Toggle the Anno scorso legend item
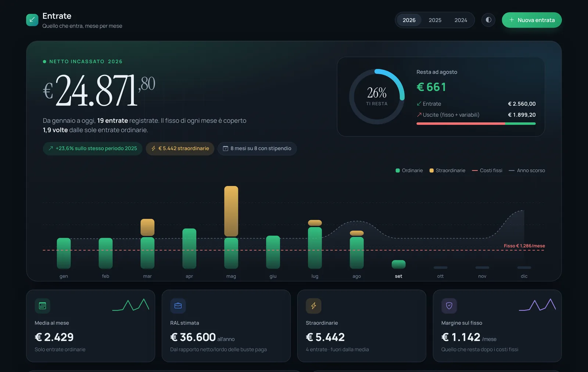Screen dimensions: 588x372 point(527,170)
